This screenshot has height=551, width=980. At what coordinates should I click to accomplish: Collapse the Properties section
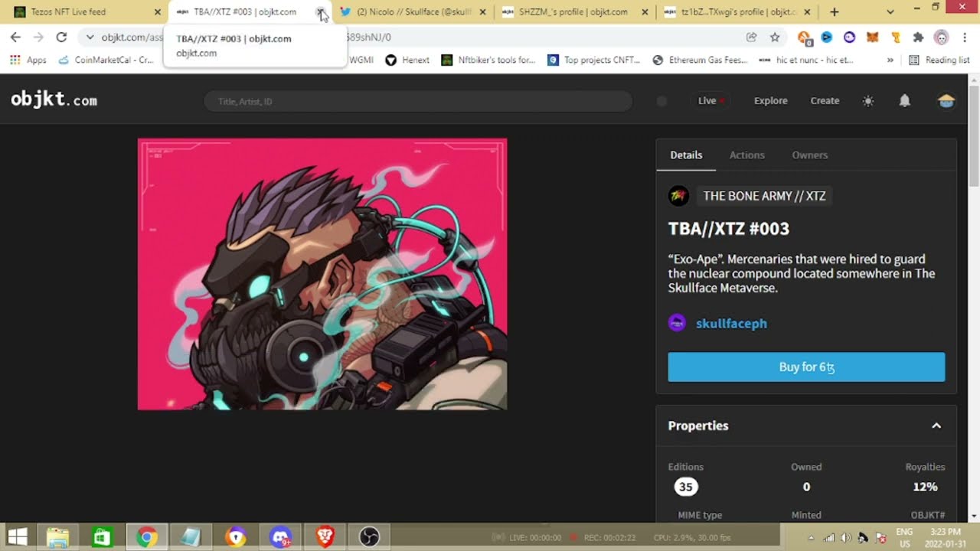pyautogui.click(x=936, y=425)
